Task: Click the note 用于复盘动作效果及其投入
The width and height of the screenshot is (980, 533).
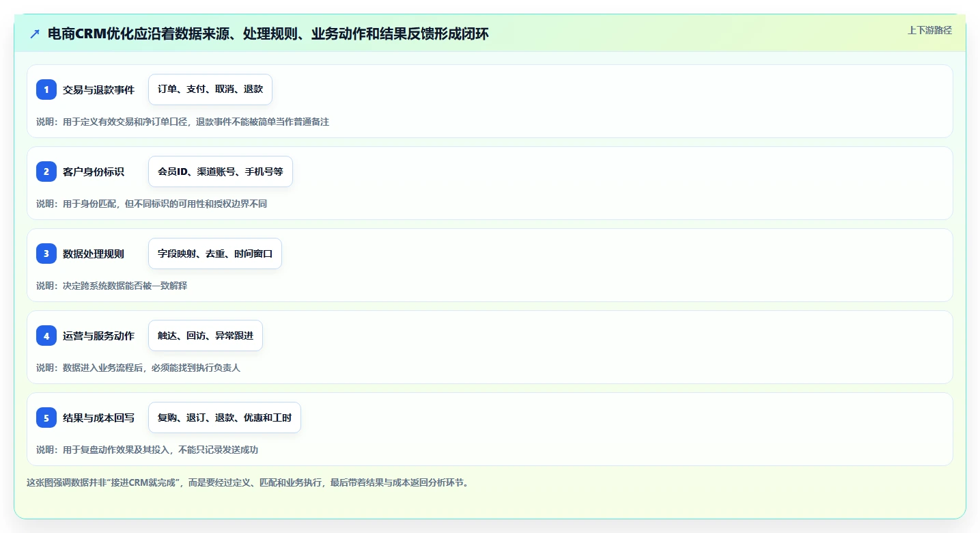Action: (x=147, y=450)
